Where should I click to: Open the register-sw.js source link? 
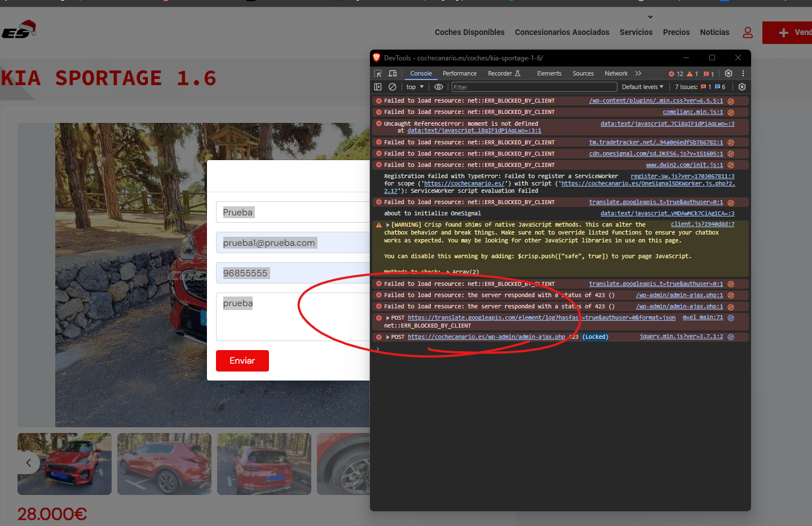pyautogui.click(x=682, y=176)
